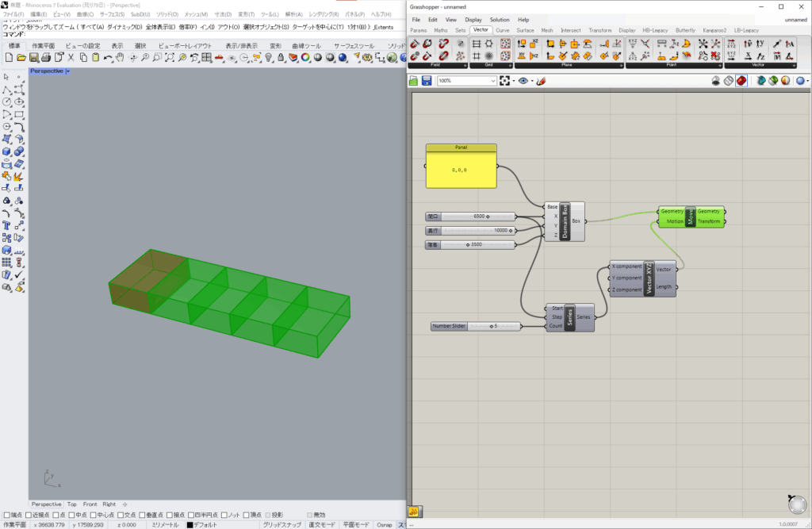
Task: Check the 中点 osnap checkbox
Action: pyautogui.click(x=71, y=515)
